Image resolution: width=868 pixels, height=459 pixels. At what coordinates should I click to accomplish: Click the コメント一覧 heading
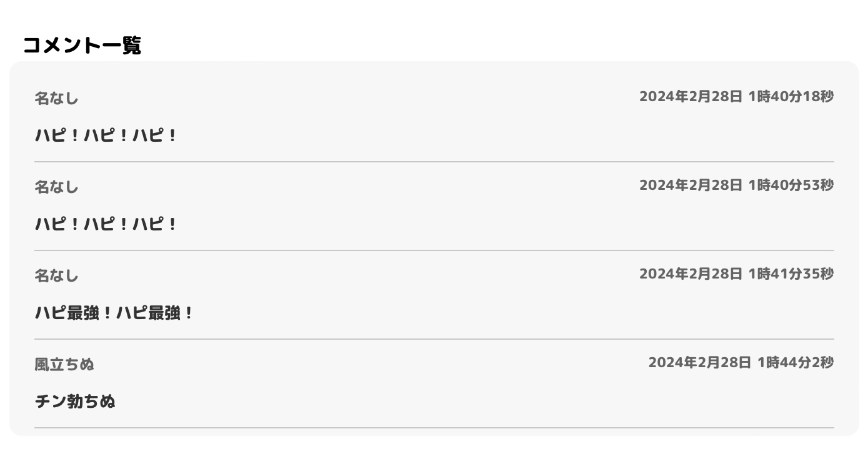(82, 46)
